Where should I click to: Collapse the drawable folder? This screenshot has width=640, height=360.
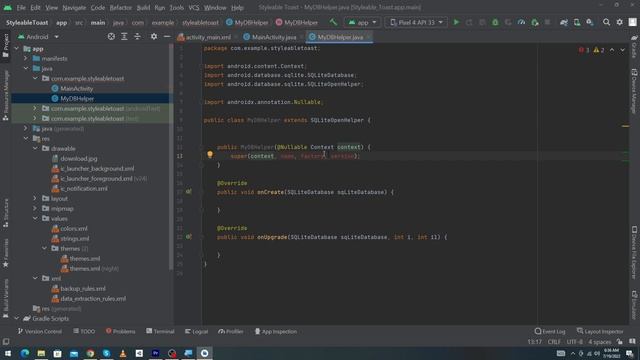(35, 148)
